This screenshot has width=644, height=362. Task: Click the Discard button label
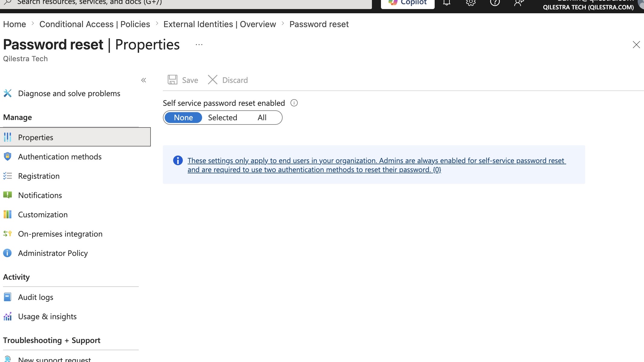235,80
